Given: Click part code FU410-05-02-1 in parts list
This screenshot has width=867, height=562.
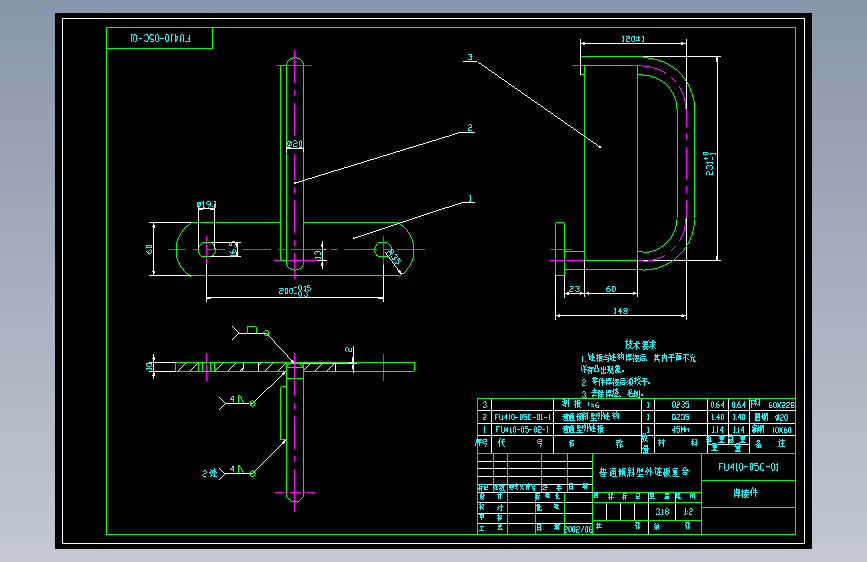Looking at the screenshot, I should (x=522, y=429).
